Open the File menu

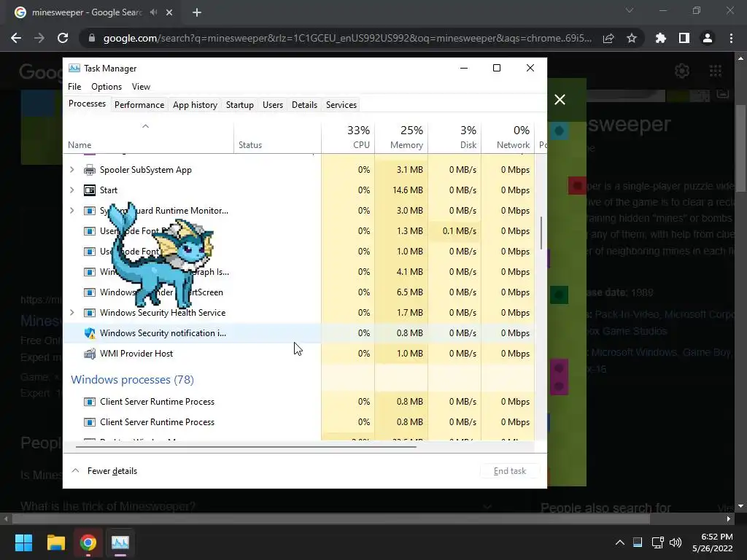[x=74, y=87]
